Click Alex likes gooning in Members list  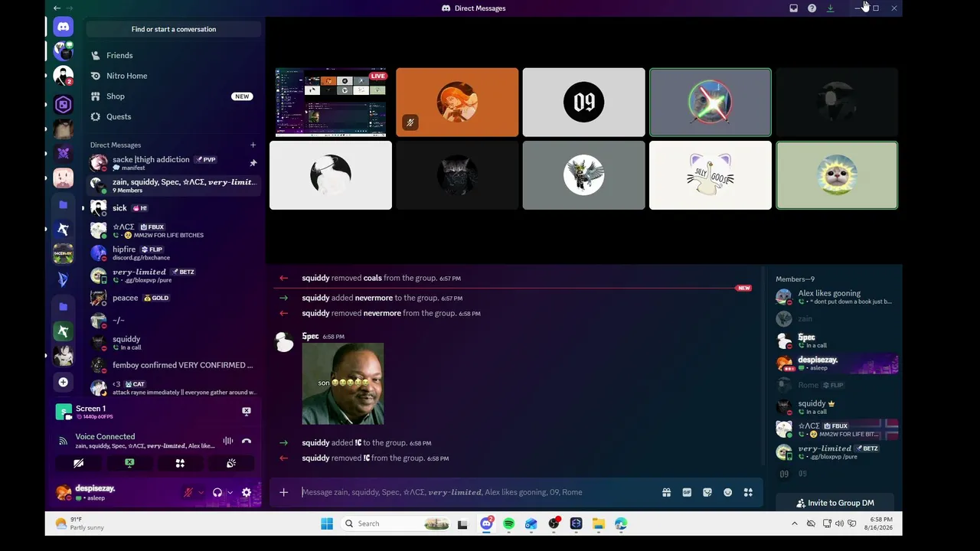(x=837, y=297)
